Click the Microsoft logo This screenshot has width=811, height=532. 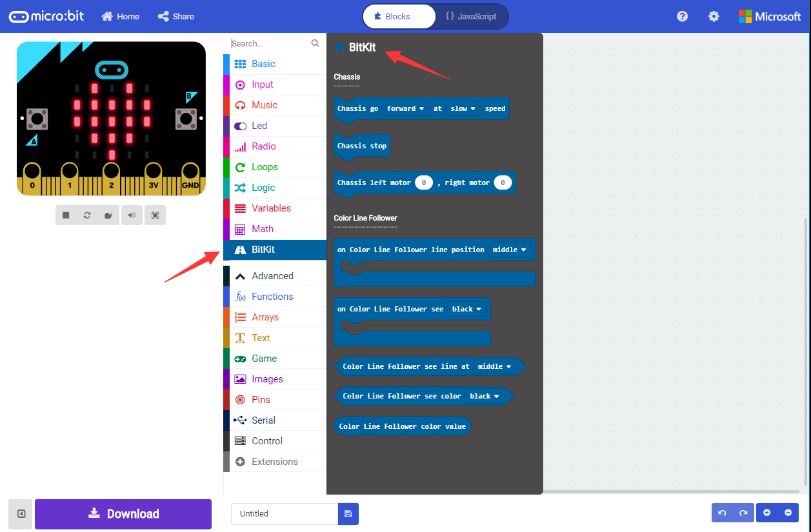tap(770, 17)
